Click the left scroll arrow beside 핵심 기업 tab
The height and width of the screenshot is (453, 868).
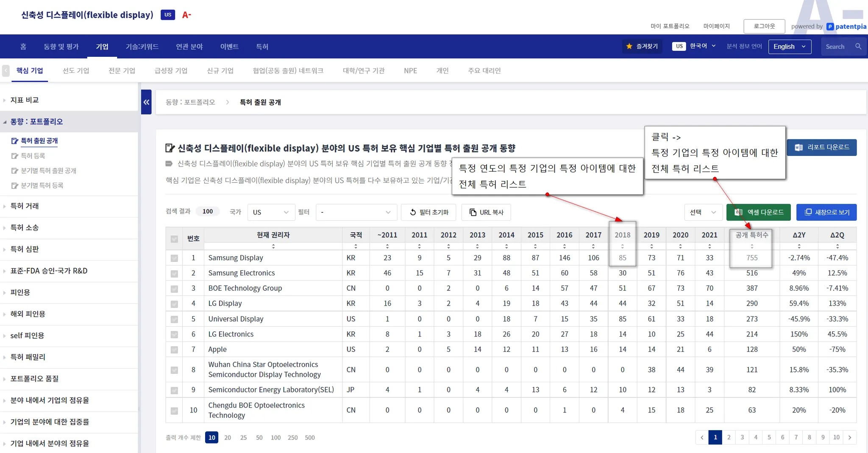(x=6, y=70)
